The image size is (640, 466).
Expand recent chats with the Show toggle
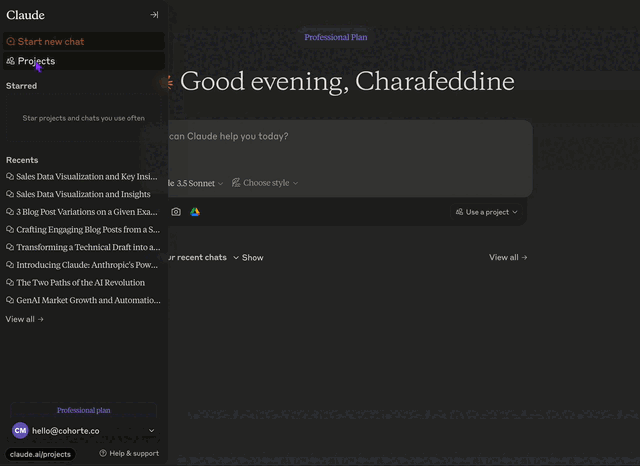(248, 257)
